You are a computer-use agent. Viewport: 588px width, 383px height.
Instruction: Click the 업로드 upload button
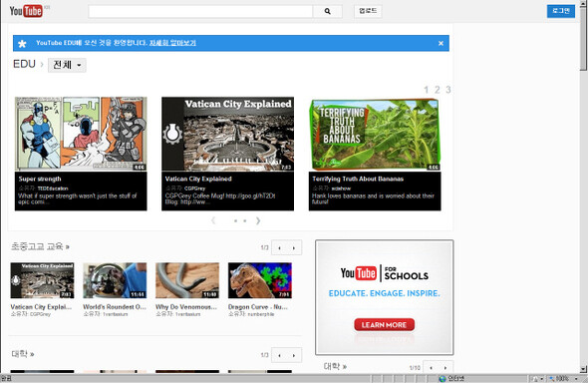pyautogui.click(x=368, y=11)
